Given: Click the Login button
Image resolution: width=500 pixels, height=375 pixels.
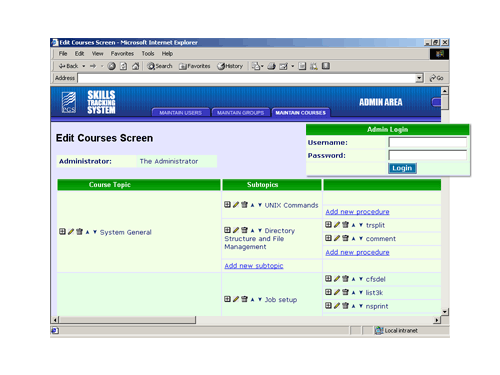Looking at the screenshot, I should click(402, 168).
